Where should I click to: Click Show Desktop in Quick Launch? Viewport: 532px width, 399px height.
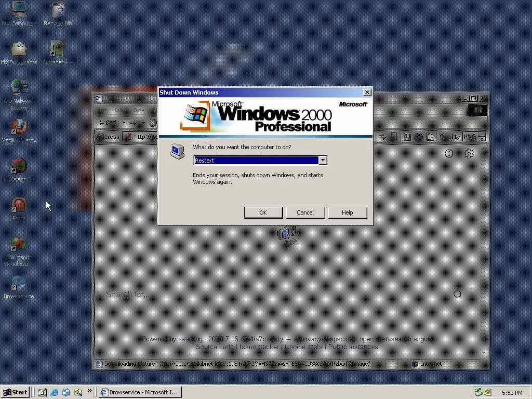tap(43, 392)
